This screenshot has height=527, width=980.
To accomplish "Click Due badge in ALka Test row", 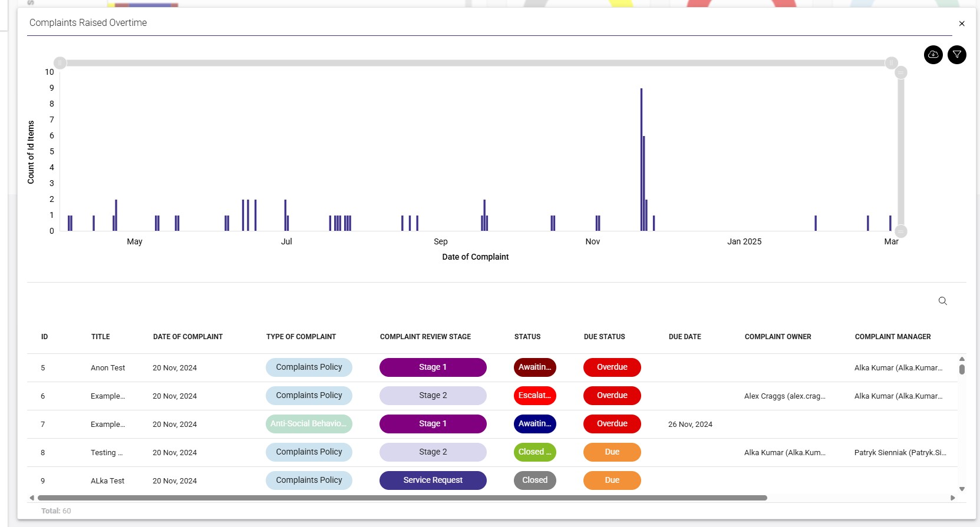I will (x=612, y=480).
